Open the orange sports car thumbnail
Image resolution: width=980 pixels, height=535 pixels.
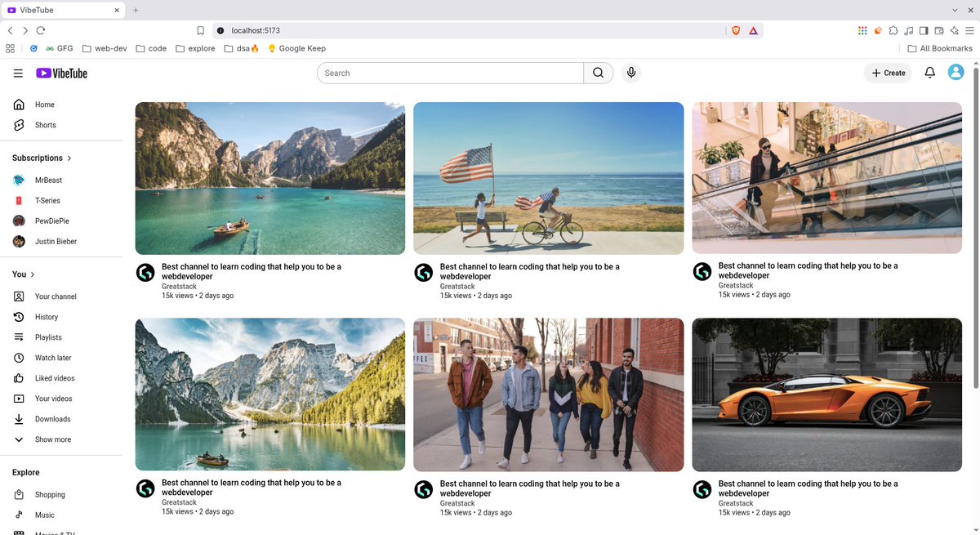tap(826, 395)
